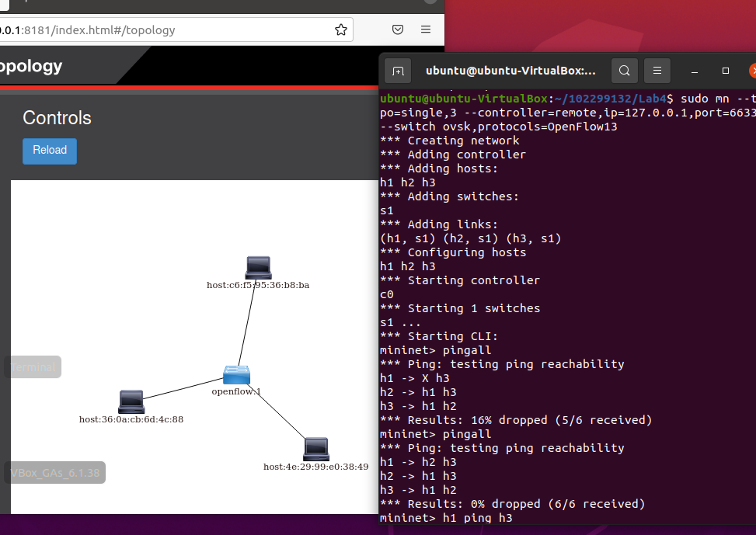Image resolution: width=756 pixels, height=535 pixels.
Task: Click the Controls heading
Action: (x=57, y=117)
